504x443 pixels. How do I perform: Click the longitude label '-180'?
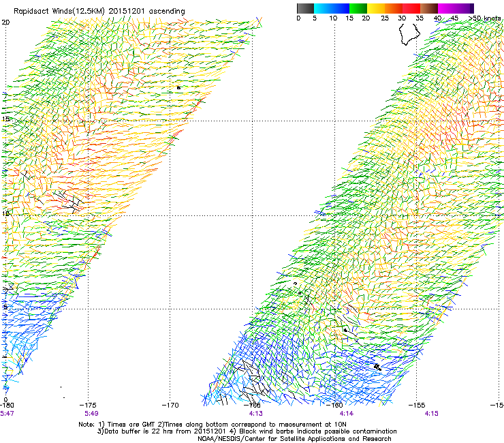tap(7, 406)
